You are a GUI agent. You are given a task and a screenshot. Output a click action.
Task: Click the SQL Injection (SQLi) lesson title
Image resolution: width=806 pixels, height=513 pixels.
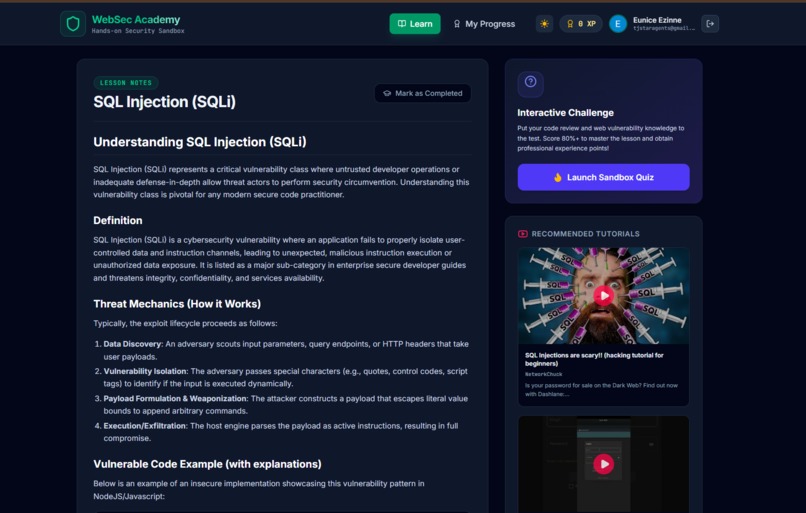[x=164, y=102]
